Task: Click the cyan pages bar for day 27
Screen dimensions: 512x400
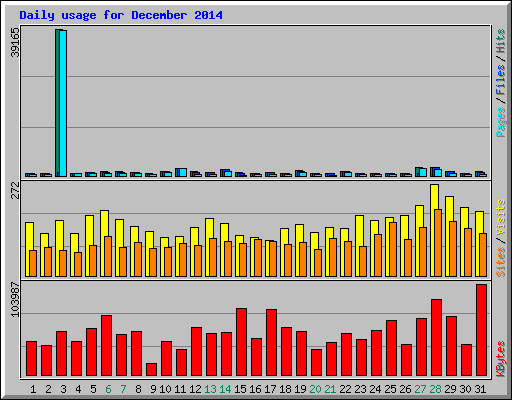Action: point(423,172)
